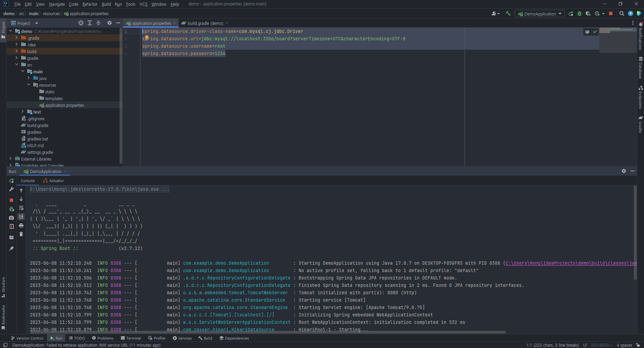Rerun application in Run panel sidebar
Screen dimensions: 644x348
coord(11,181)
